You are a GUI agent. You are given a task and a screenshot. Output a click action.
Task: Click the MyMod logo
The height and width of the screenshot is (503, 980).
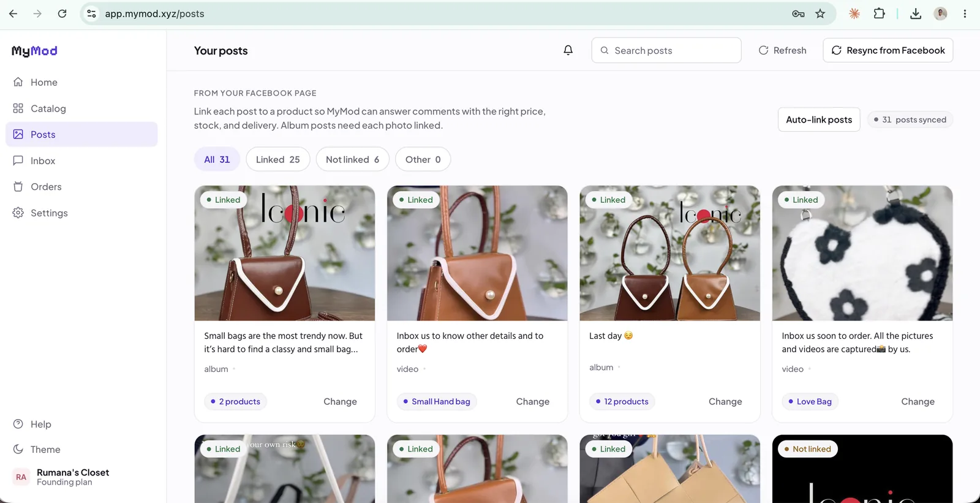[34, 51]
